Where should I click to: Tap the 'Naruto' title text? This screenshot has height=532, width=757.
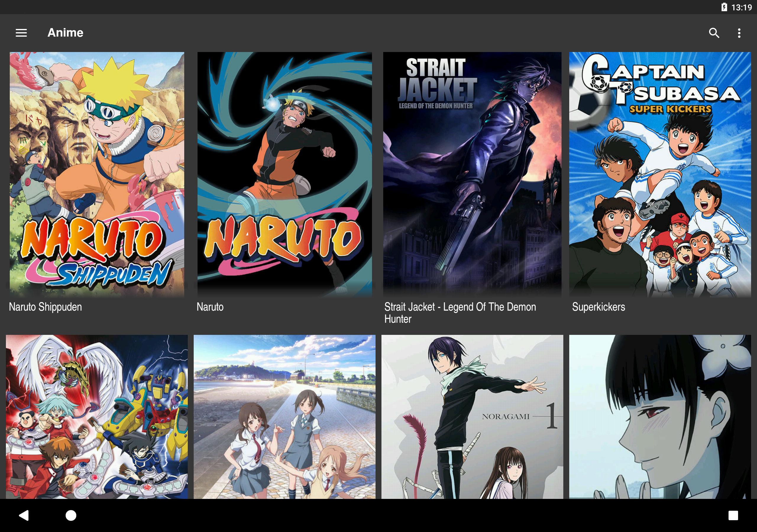click(210, 307)
